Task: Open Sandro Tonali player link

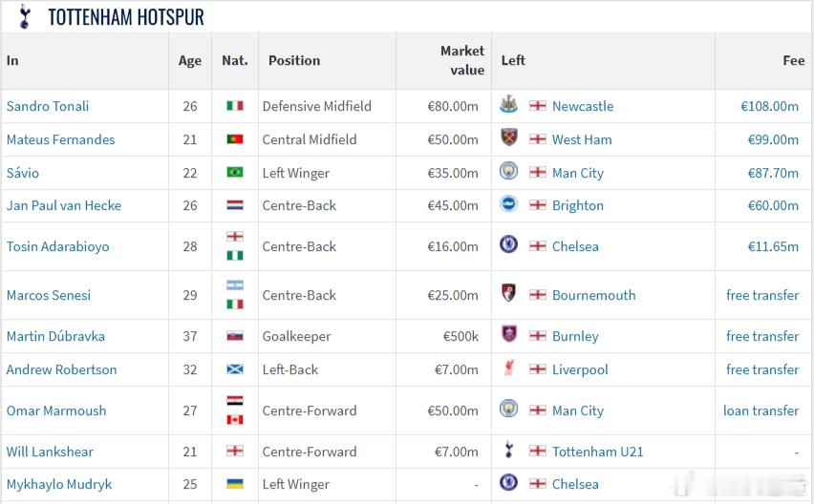Action: tap(48, 106)
